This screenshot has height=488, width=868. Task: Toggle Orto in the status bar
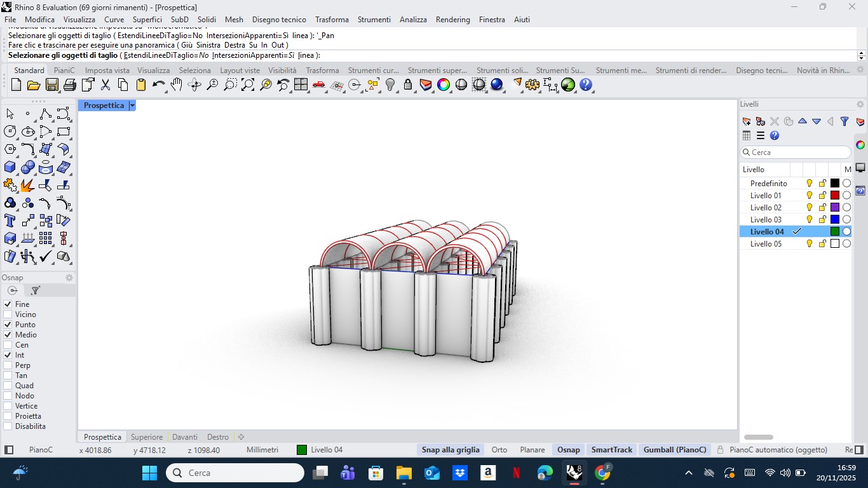499,450
